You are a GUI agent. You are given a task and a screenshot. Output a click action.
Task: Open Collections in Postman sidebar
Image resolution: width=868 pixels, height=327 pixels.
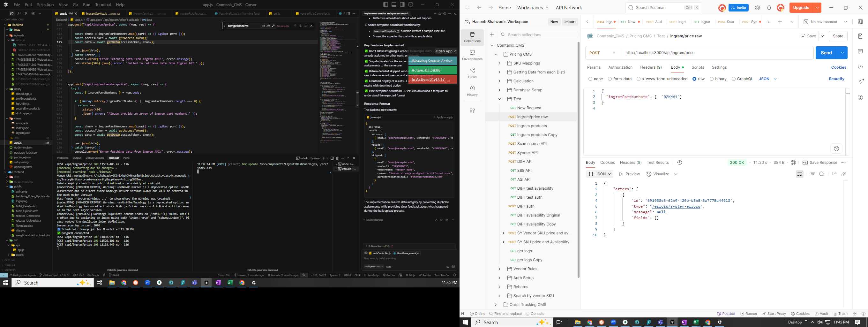(x=472, y=37)
